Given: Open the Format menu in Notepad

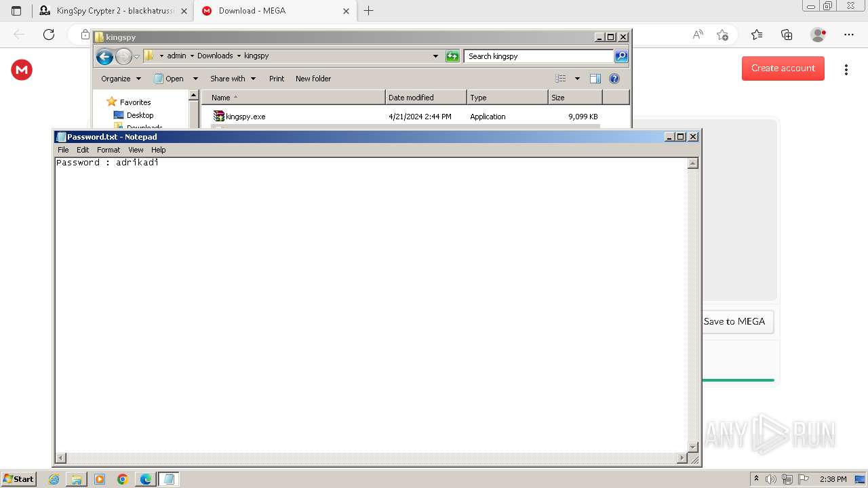Looking at the screenshot, I should pyautogui.click(x=108, y=150).
